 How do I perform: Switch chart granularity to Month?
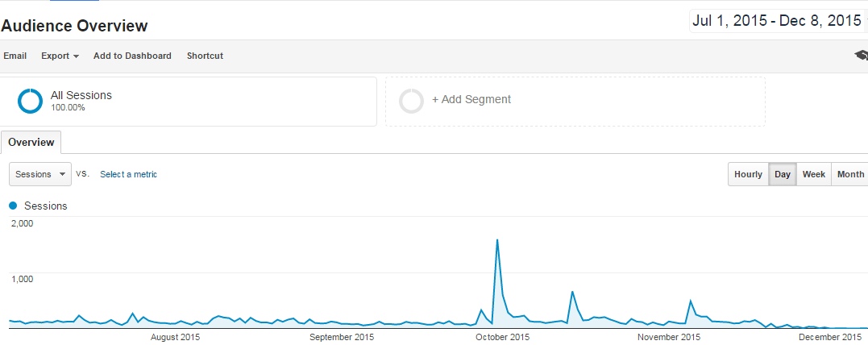point(849,174)
